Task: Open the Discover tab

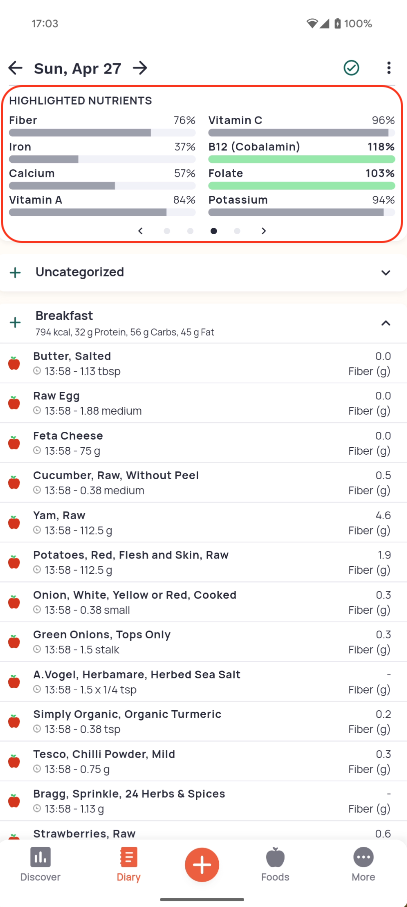Action: tap(40, 864)
